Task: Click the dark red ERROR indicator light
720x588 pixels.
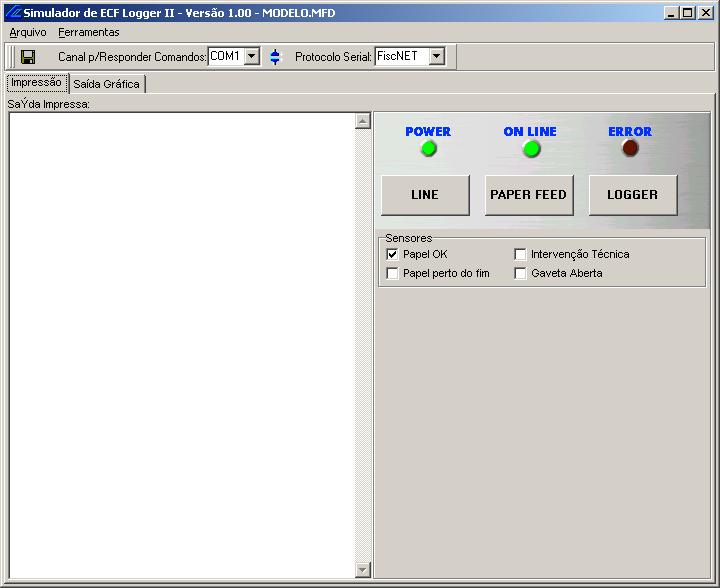Action: click(630, 148)
